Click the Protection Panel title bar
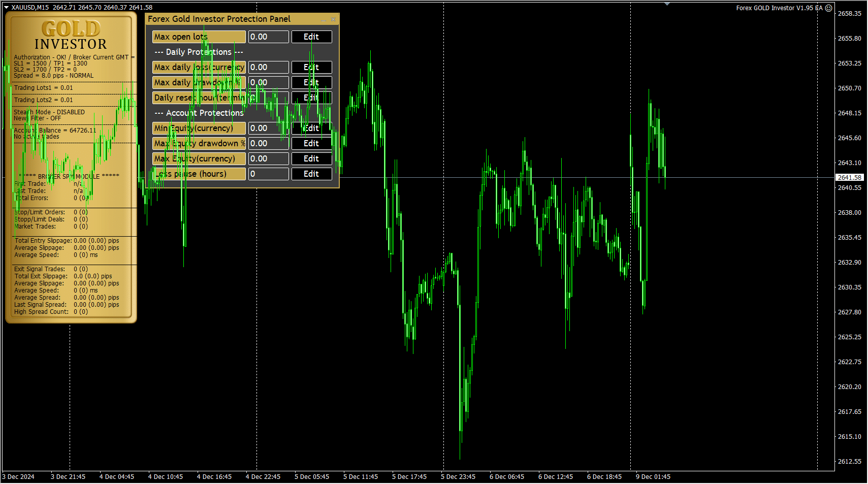The image size is (868, 484). 229,19
